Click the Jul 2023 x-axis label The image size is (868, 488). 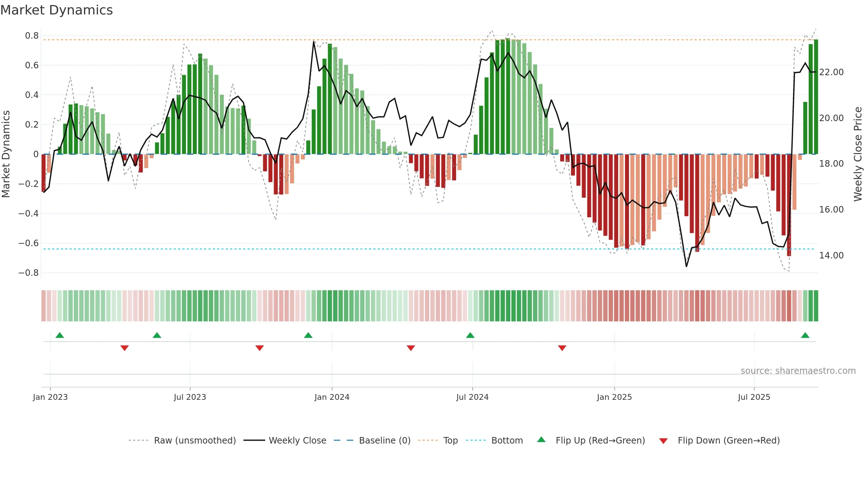pos(190,397)
